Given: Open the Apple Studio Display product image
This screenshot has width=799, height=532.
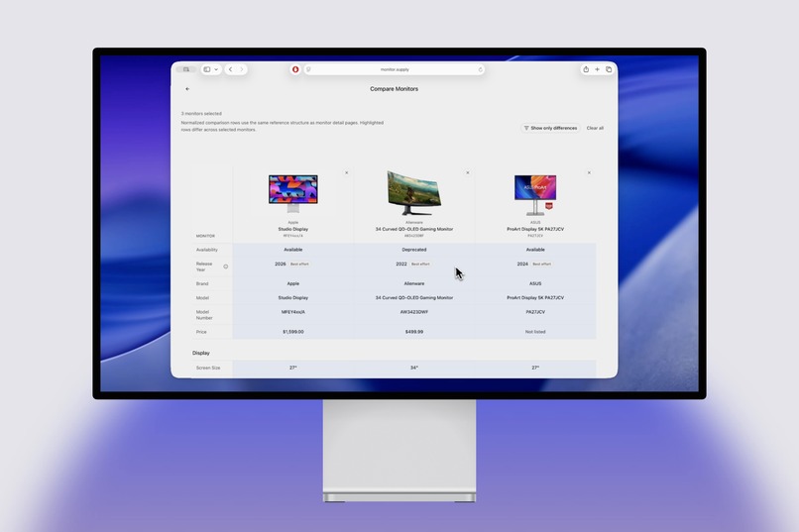Looking at the screenshot, I should [x=293, y=193].
